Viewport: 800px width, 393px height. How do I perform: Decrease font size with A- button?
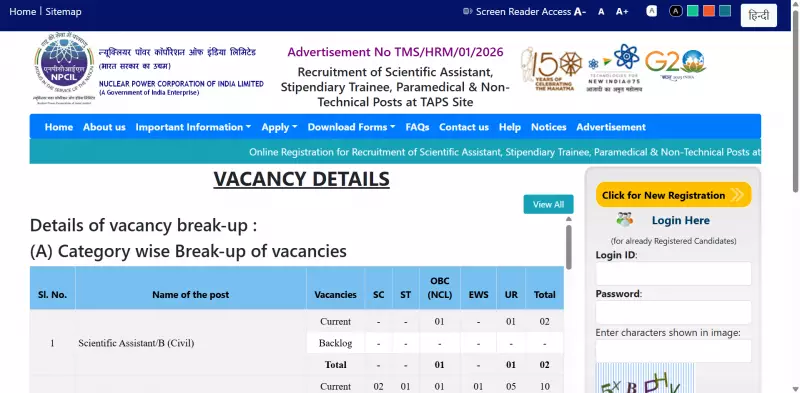point(580,12)
